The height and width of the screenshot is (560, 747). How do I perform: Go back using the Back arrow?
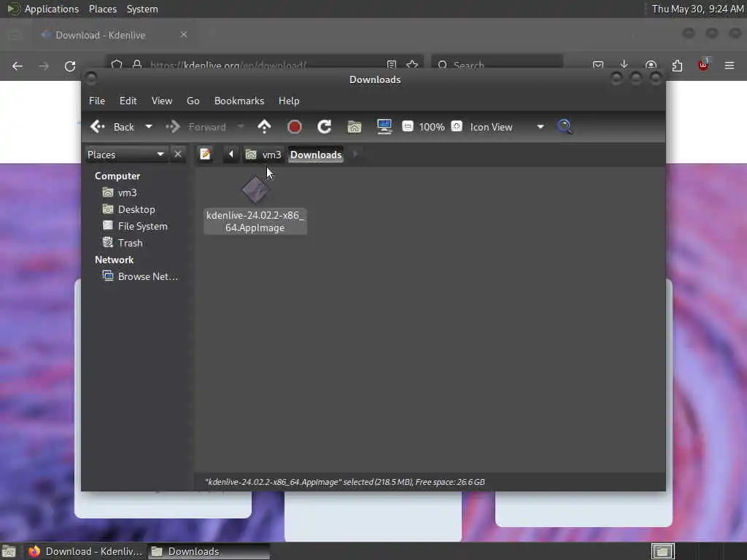pyautogui.click(x=112, y=127)
